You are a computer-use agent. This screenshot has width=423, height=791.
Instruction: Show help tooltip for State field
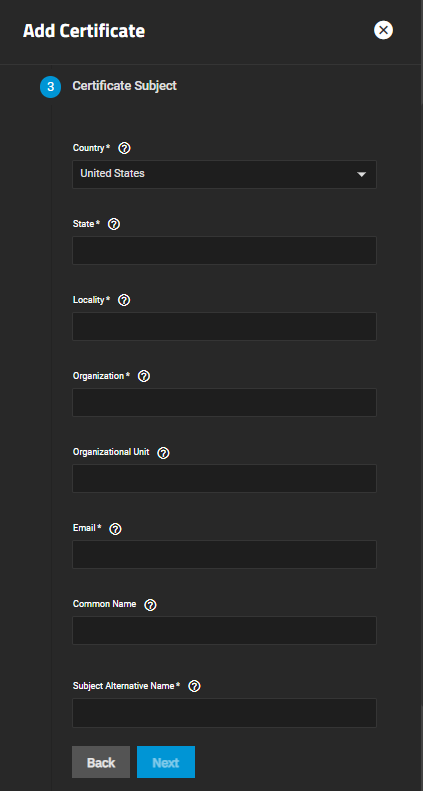[x=114, y=224]
